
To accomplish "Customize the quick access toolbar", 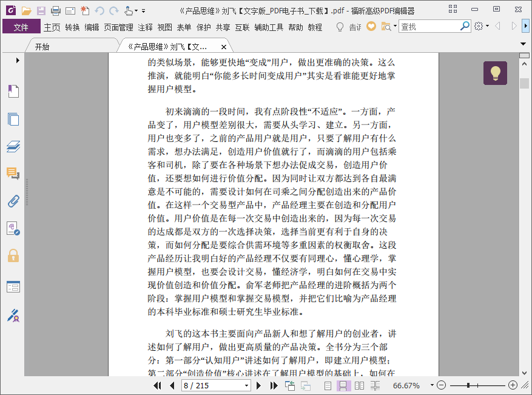I will tap(144, 11).
